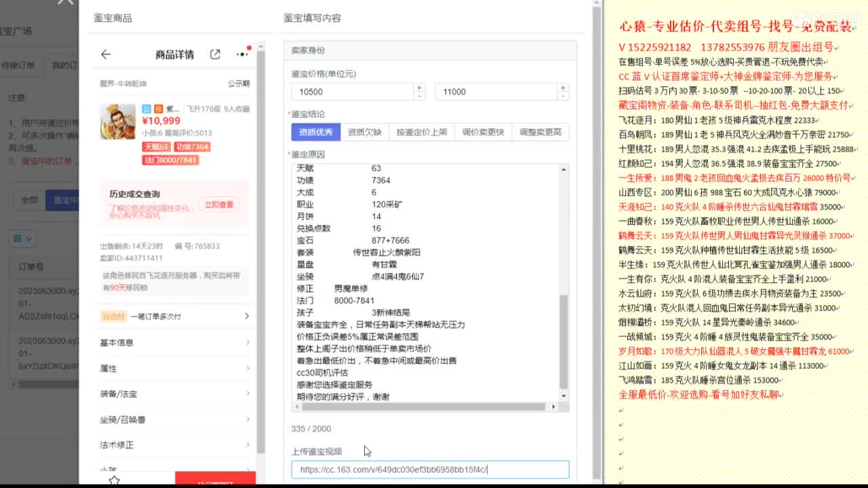
Task: Select the 调整卖更高 option
Action: [x=540, y=132]
